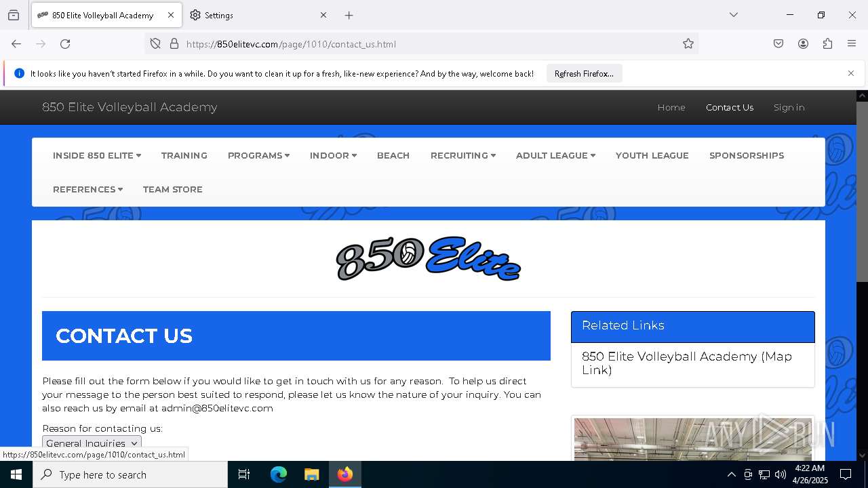
Task: Click the taskbar clock showing 4:22 AM
Action: point(810,474)
